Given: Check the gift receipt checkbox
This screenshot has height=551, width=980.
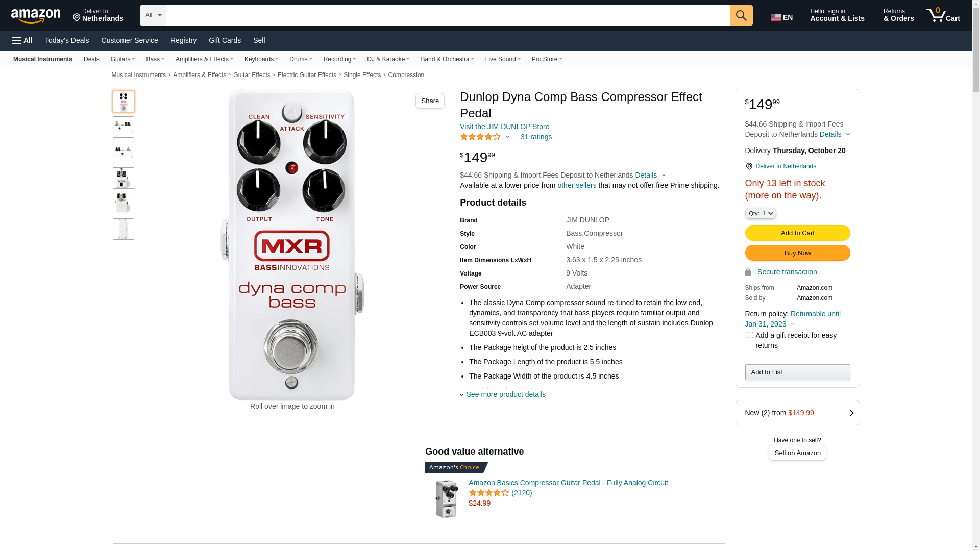Looking at the screenshot, I should tap(750, 335).
